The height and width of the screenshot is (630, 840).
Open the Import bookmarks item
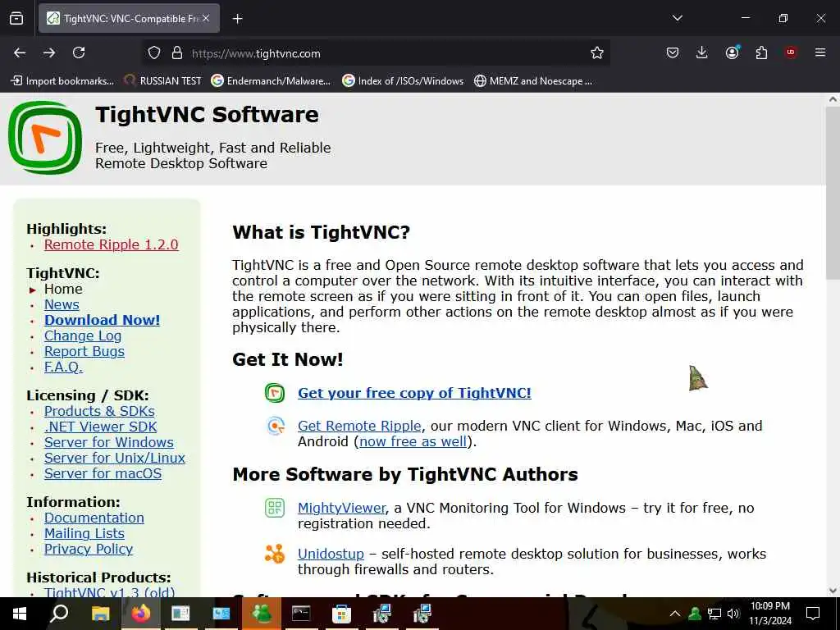pos(62,81)
